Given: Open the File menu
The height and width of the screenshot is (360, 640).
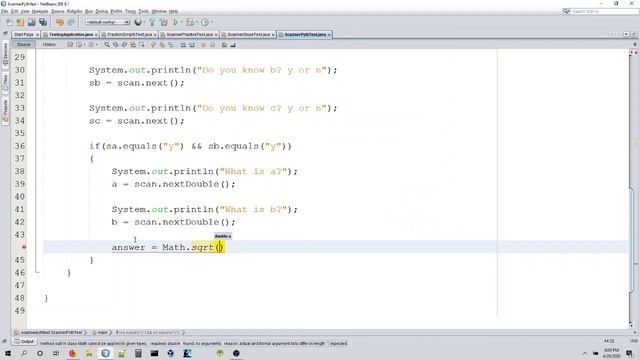Looking at the screenshot, I should [4, 11].
